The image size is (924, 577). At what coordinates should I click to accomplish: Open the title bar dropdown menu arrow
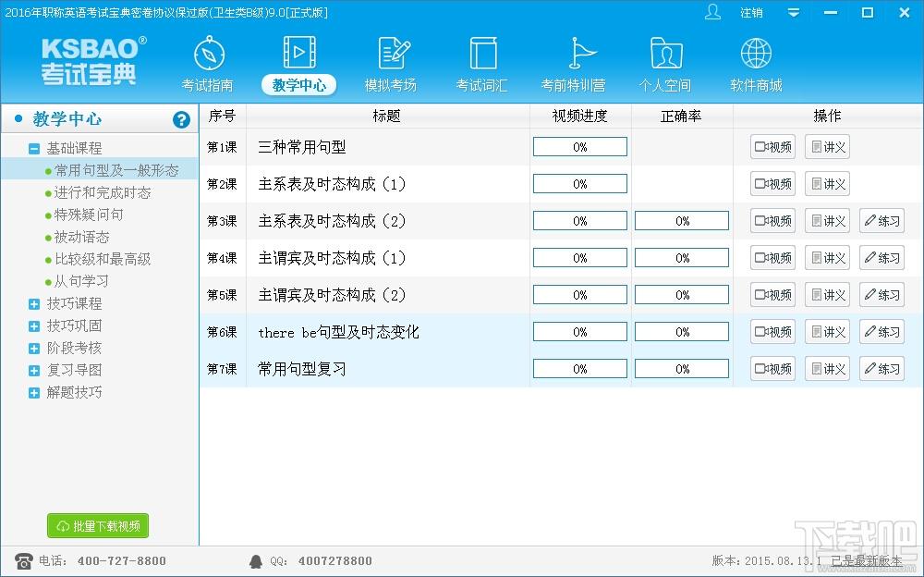[794, 13]
